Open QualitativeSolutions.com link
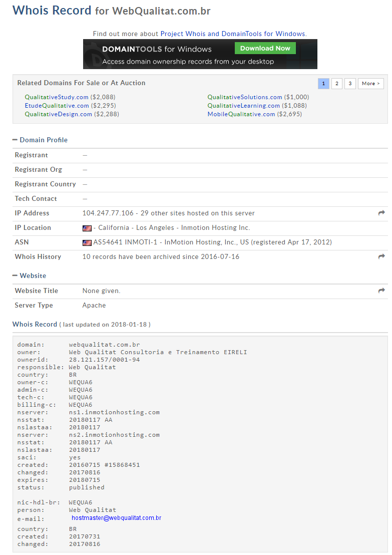Image resolution: width=392 pixels, height=555 pixels. 245,97
